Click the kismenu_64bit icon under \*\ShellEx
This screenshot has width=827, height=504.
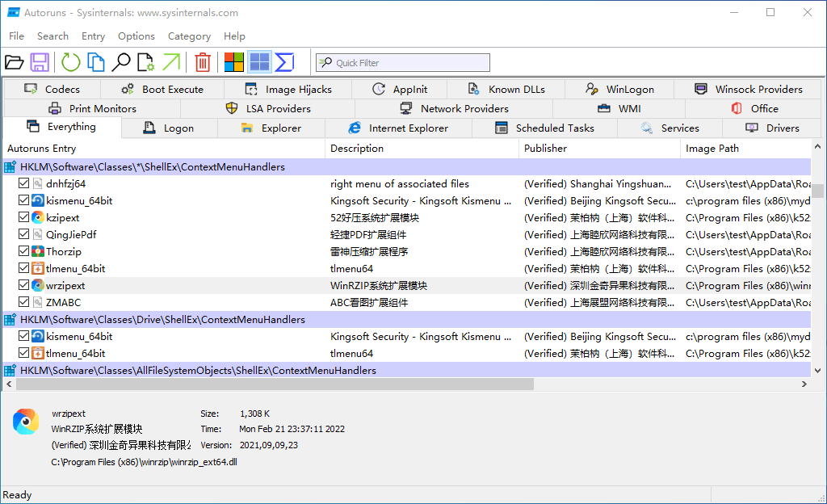tap(37, 200)
